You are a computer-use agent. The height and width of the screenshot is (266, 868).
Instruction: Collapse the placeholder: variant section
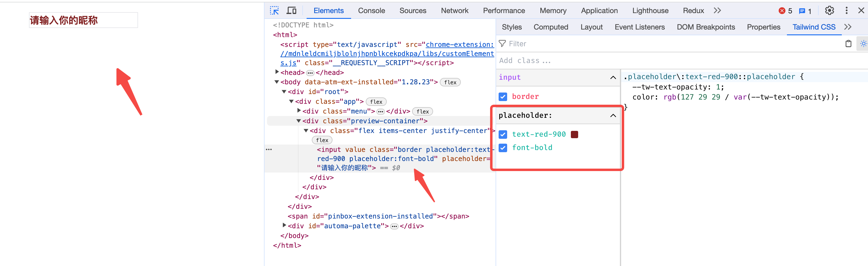coord(613,116)
